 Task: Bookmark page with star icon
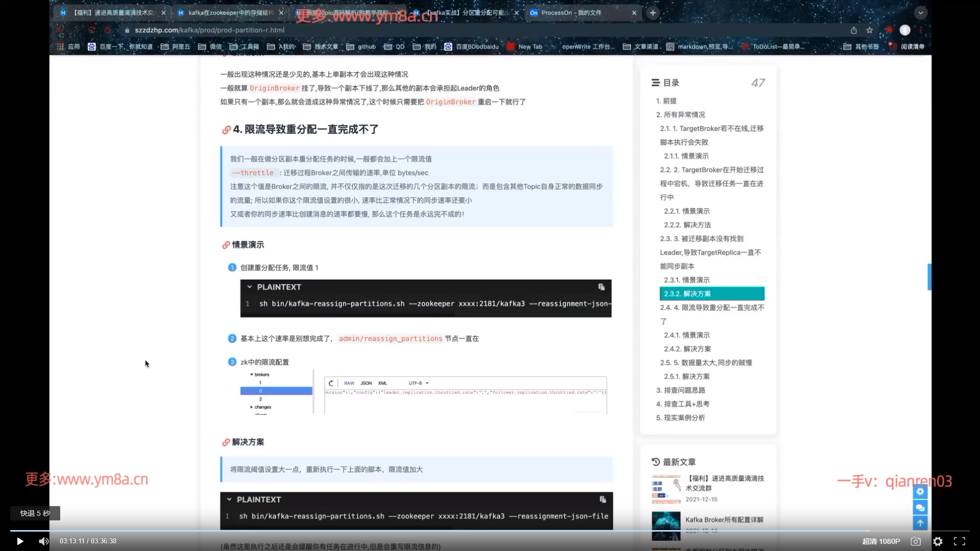870,30
